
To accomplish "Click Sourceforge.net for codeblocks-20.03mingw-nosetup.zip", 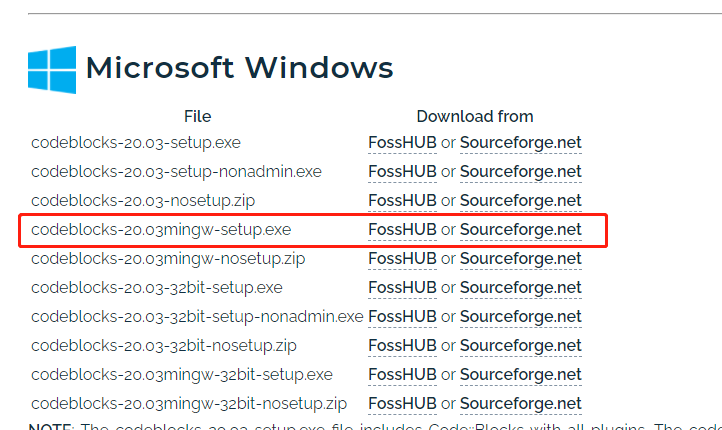I will tap(520, 259).
